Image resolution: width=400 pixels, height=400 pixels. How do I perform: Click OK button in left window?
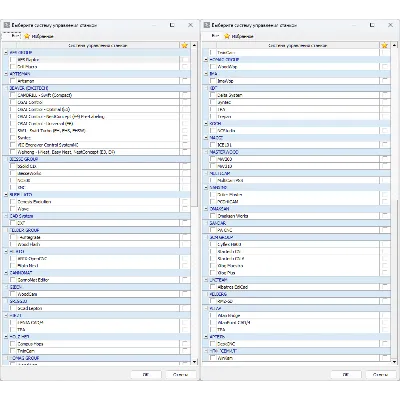point(146,375)
